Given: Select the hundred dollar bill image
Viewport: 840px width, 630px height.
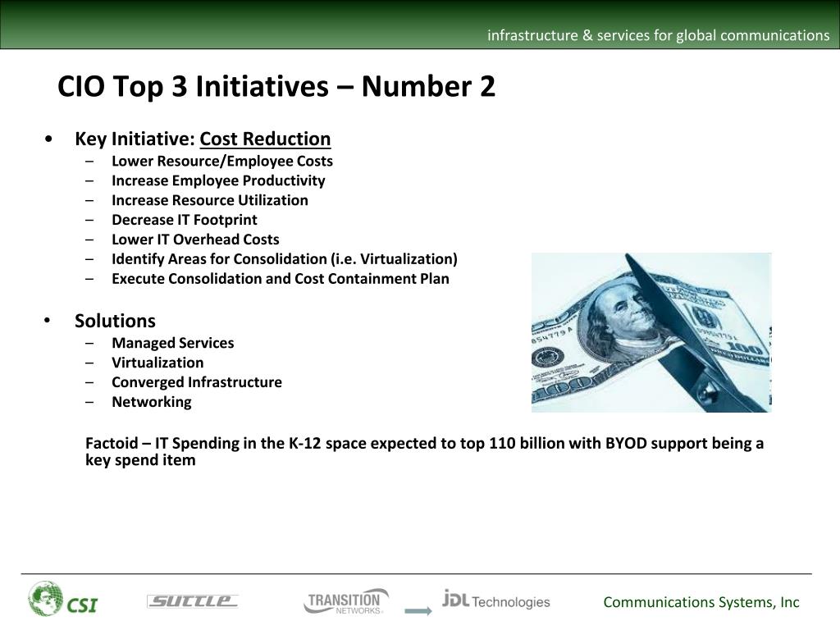Looking at the screenshot, I should tap(651, 333).
